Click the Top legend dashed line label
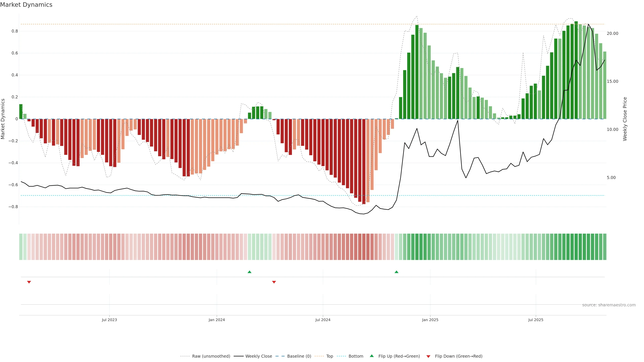This screenshot has width=644, height=362. click(x=330, y=356)
